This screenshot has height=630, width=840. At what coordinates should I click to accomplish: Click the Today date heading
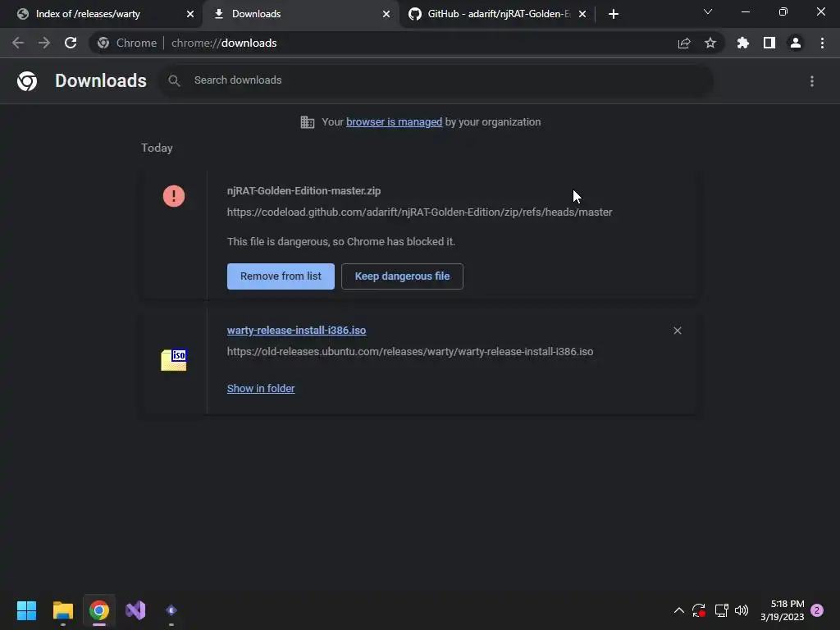(157, 148)
